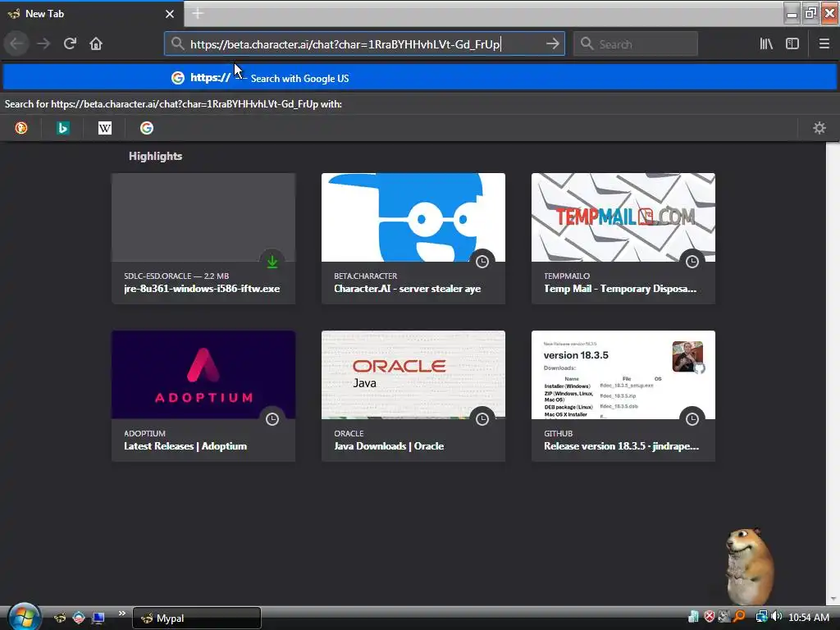Screen dimensions: 840x630
Task: Reload the page with the refresh icon
Action: click(70, 43)
